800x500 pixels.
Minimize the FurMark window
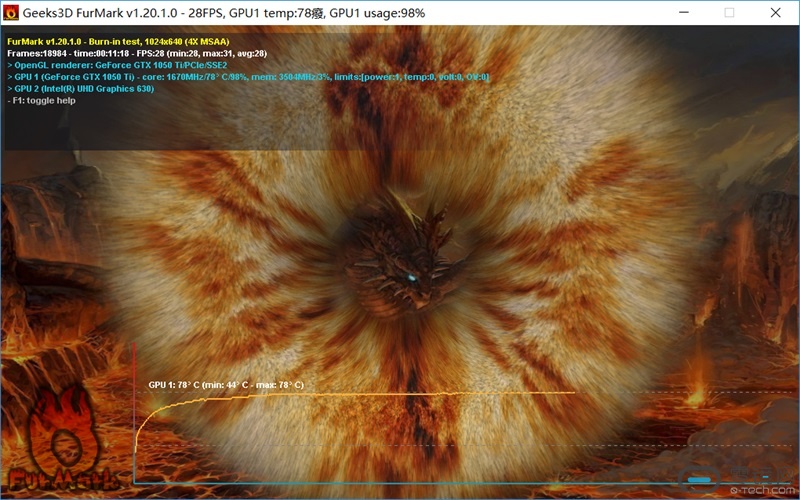(684, 13)
